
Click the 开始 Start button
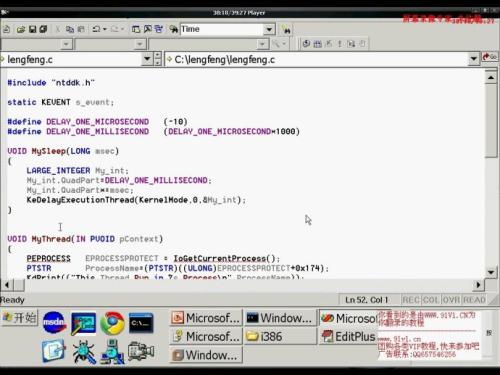pos(20,318)
